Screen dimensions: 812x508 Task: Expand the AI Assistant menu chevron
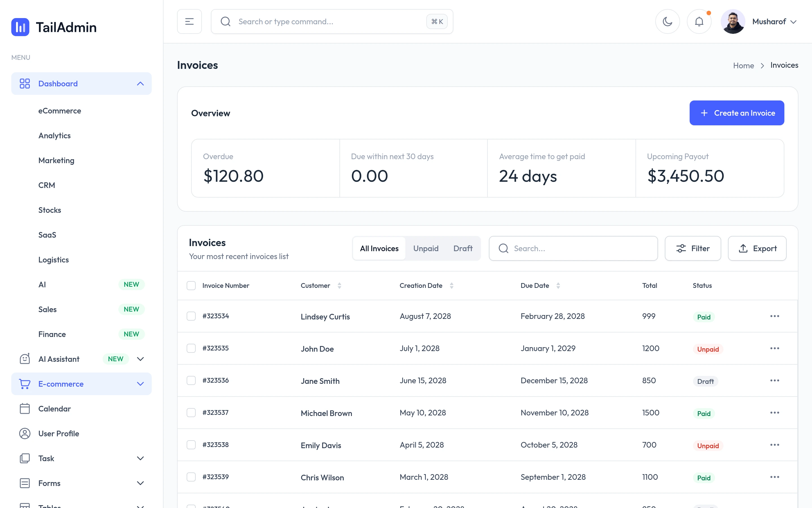click(140, 359)
